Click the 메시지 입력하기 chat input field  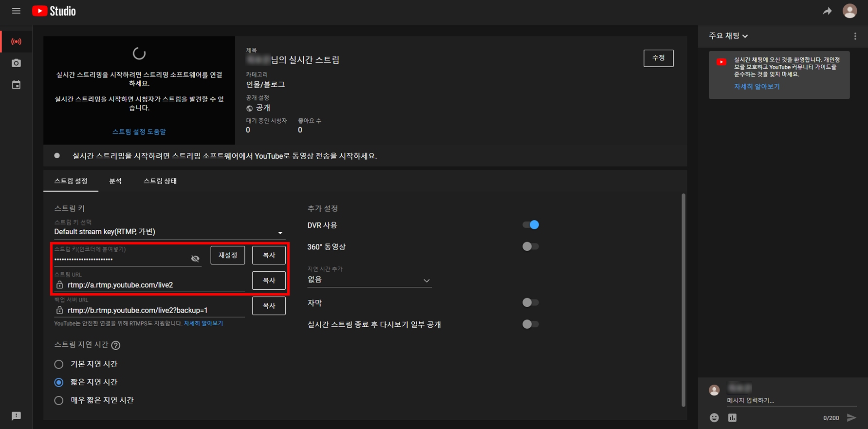point(792,400)
